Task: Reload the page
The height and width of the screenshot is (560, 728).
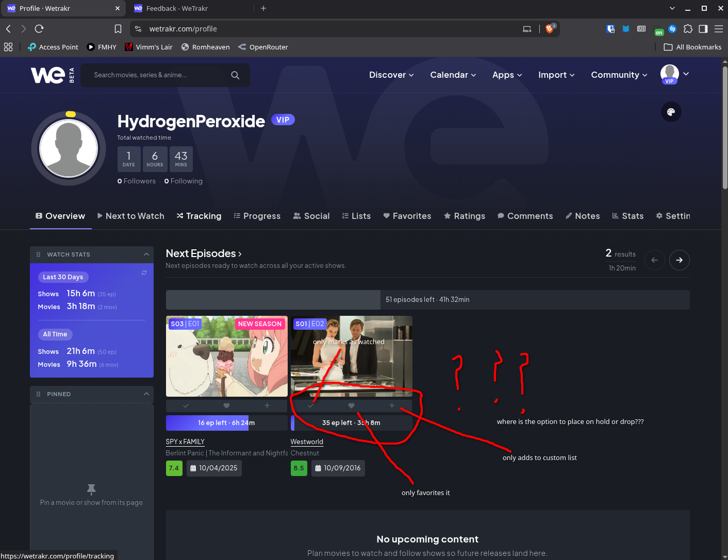Action: [x=39, y=29]
